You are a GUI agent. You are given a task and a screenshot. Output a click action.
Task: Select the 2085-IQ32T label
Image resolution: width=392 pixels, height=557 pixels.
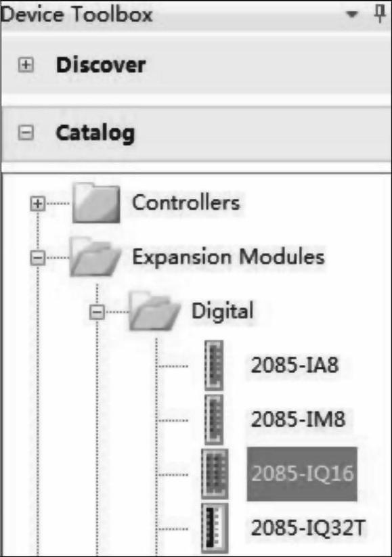[x=308, y=528]
